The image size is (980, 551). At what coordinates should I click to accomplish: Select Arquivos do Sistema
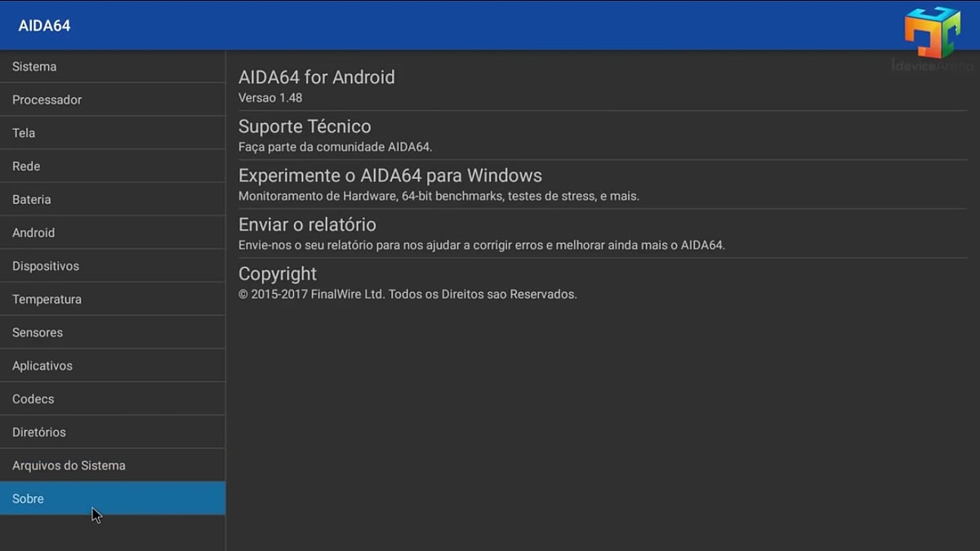tap(69, 464)
